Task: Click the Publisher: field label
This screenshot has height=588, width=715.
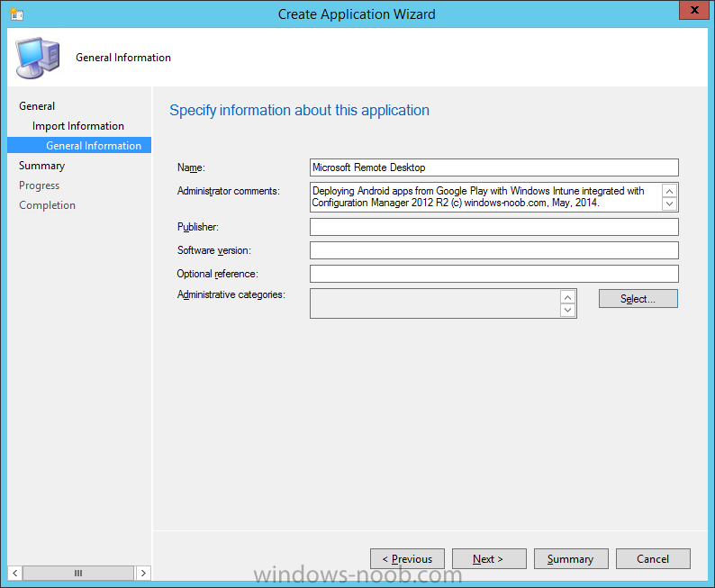Action: [x=198, y=227]
